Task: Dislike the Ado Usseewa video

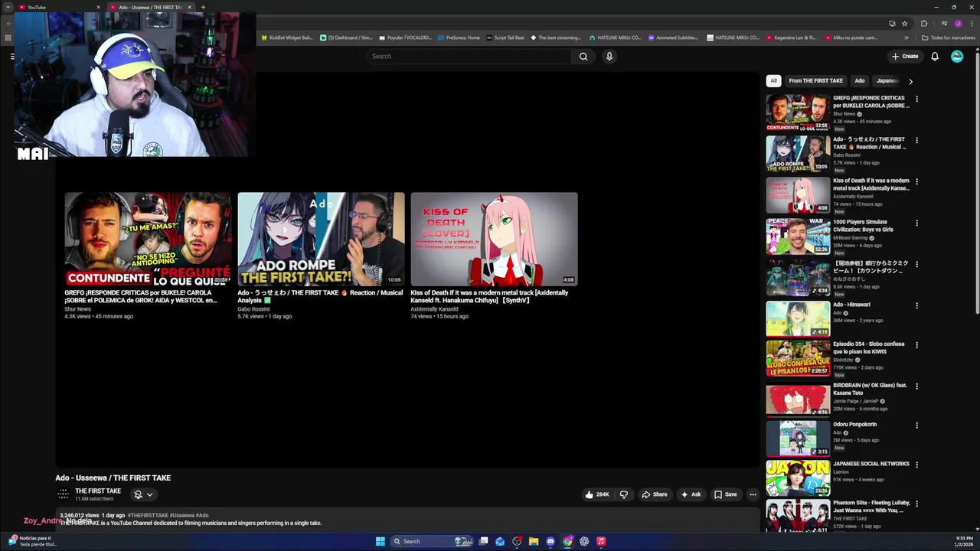Action: coord(624,494)
